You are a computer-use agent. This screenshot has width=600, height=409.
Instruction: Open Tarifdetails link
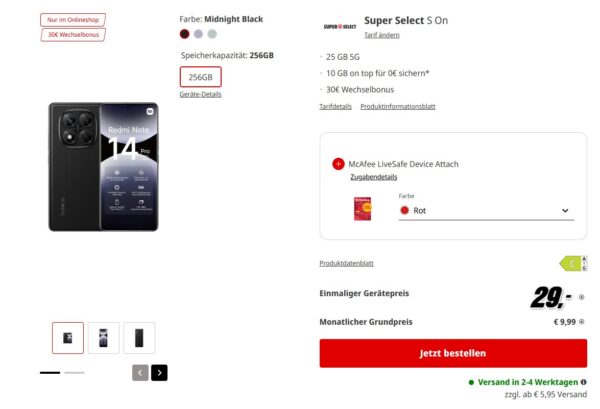pos(335,106)
